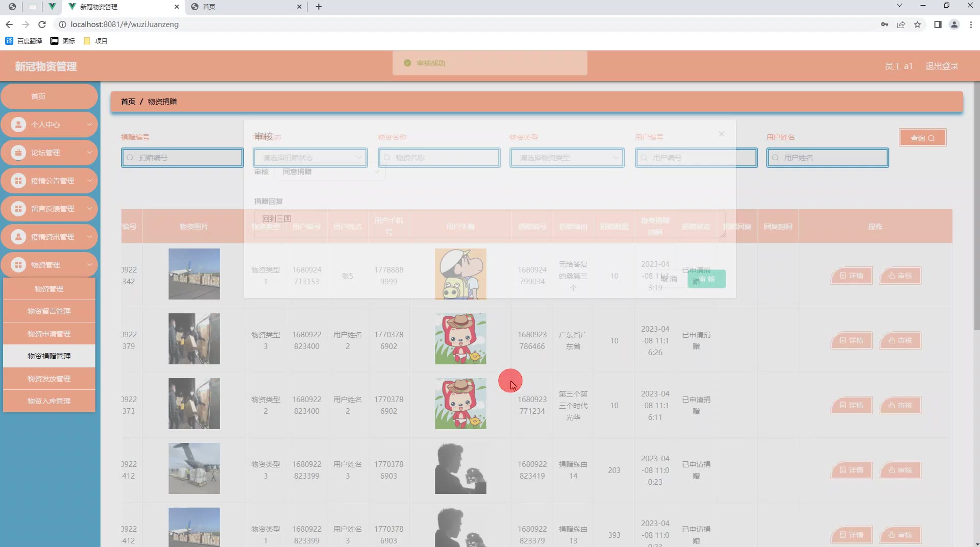
Task: Click 审核 for row 1680923786466
Action: point(900,340)
